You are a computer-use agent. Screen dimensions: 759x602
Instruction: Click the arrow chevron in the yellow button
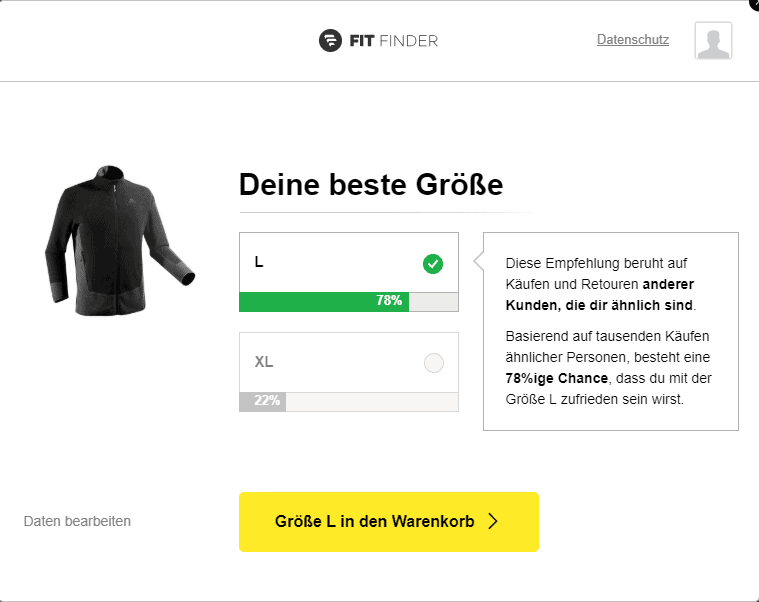[492, 521]
